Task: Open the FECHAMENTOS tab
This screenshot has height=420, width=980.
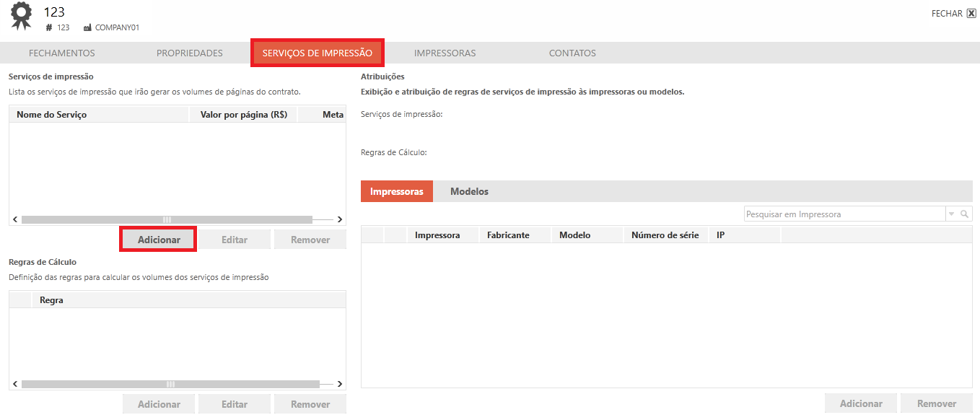Action: point(61,53)
